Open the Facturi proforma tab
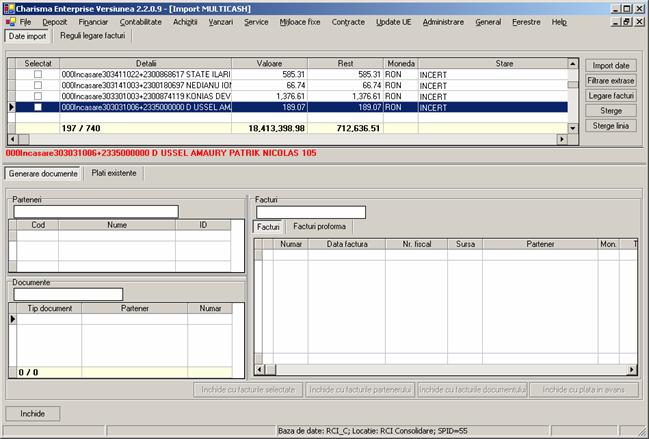 click(x=319, y=227)
